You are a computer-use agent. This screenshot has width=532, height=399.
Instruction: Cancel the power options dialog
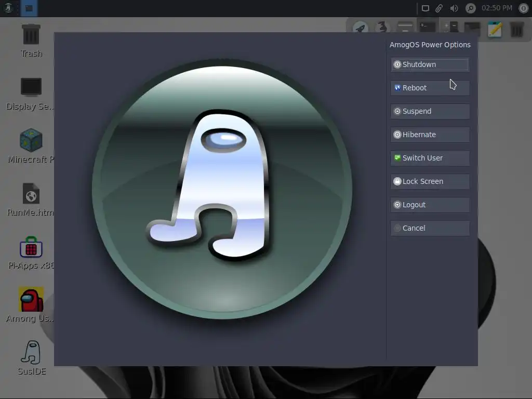click(x=430, y=229)
